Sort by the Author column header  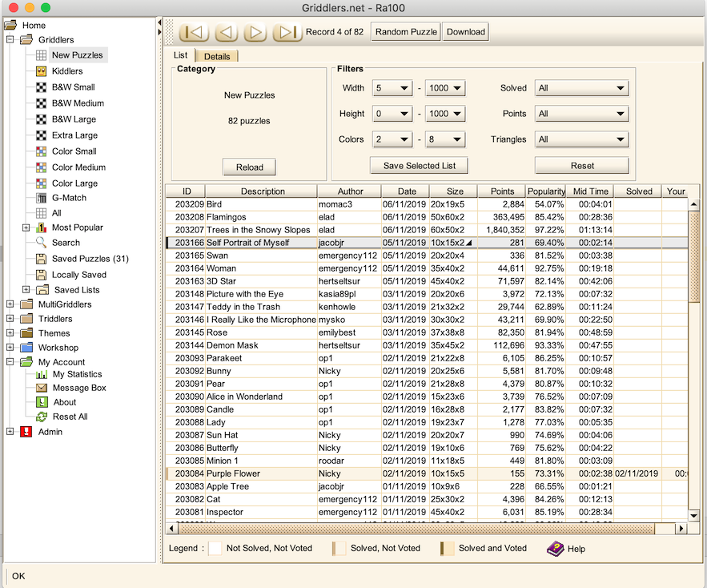click(x=350, y=191)
